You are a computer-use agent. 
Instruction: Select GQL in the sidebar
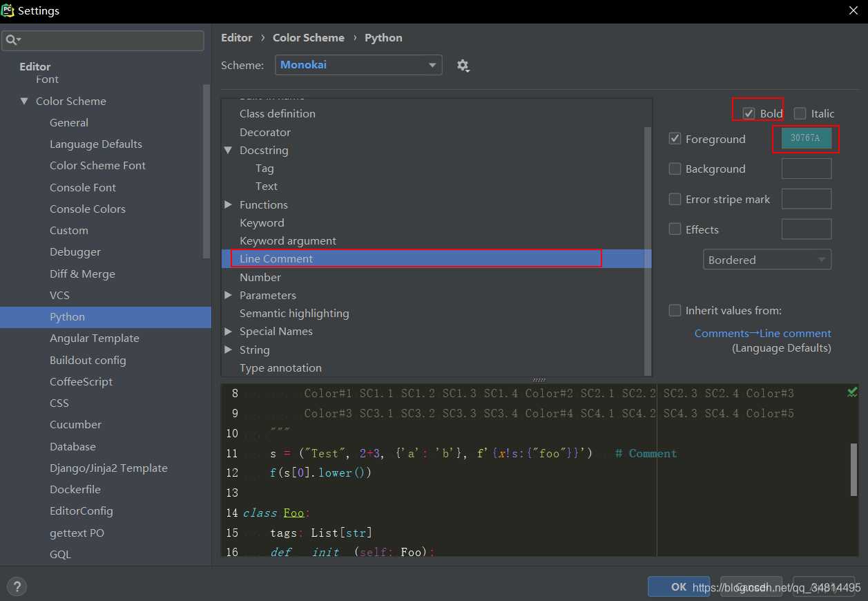[60, 554]
